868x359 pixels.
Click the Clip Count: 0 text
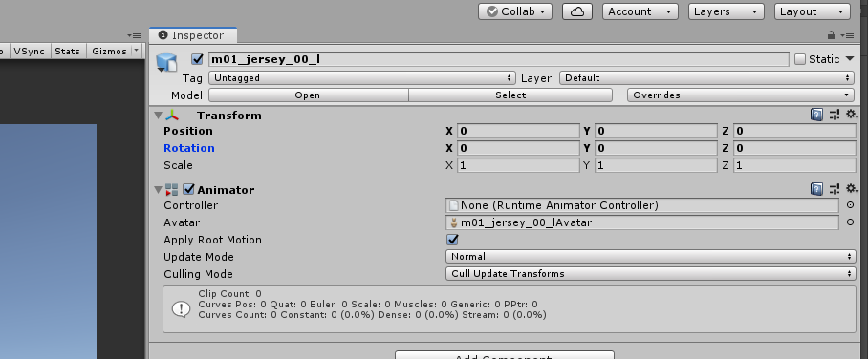tap(229, 294)
